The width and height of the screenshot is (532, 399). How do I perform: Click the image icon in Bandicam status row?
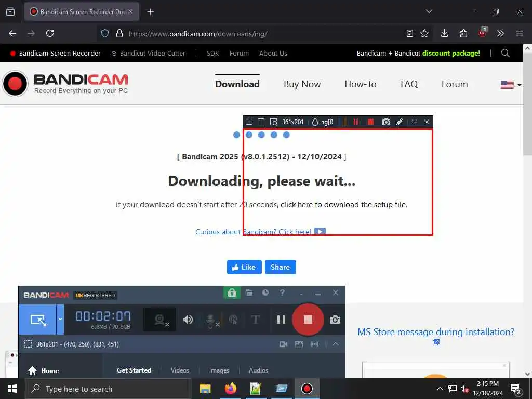pos(299,344)
